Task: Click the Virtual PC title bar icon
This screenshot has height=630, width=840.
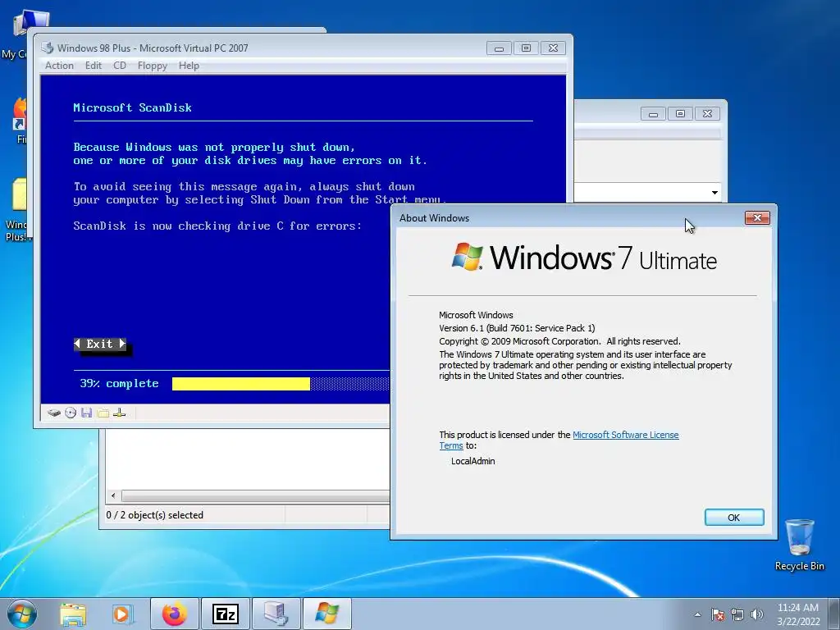Action: pos(47,48)
